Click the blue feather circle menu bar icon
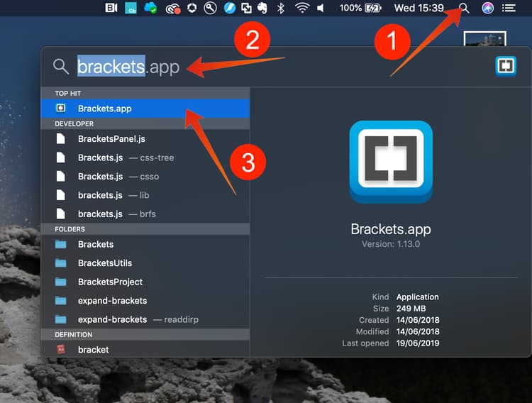This screenshot has height=403, width=532. click(x=229, y=8)
